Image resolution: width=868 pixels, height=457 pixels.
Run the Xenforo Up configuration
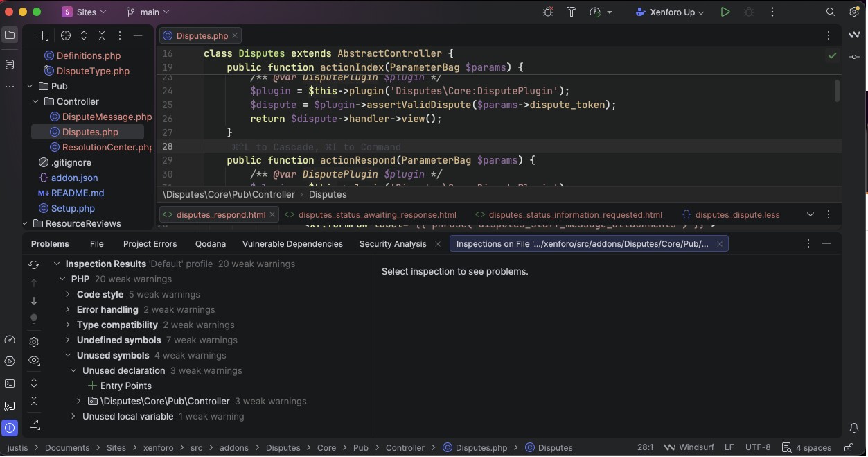tap(725, 12)
